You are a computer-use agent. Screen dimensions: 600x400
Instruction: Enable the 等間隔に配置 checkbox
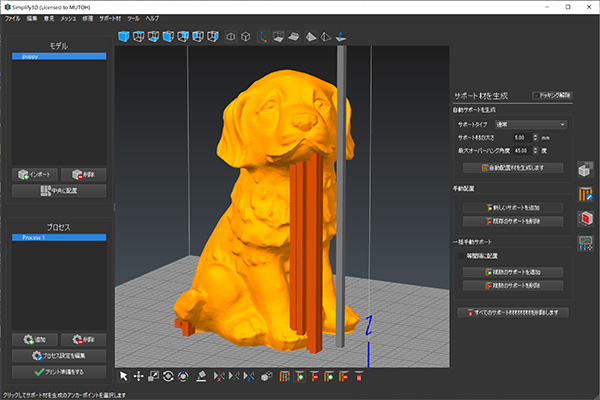click(462, 256)
